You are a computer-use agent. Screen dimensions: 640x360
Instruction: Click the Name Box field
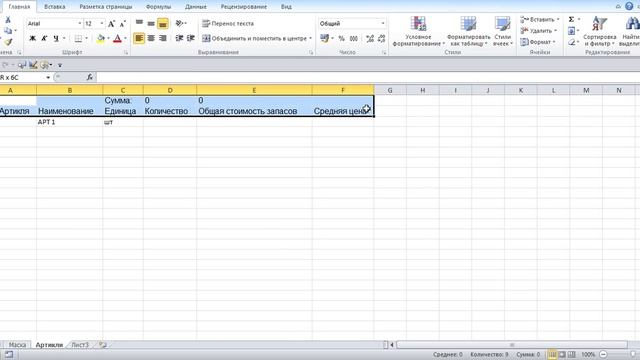[22, 77]
